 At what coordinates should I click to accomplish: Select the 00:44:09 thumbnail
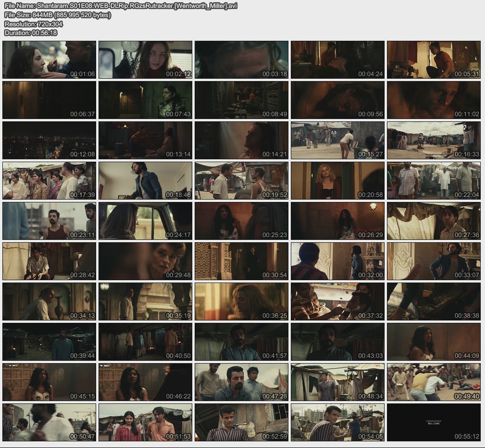coord(434,342)
